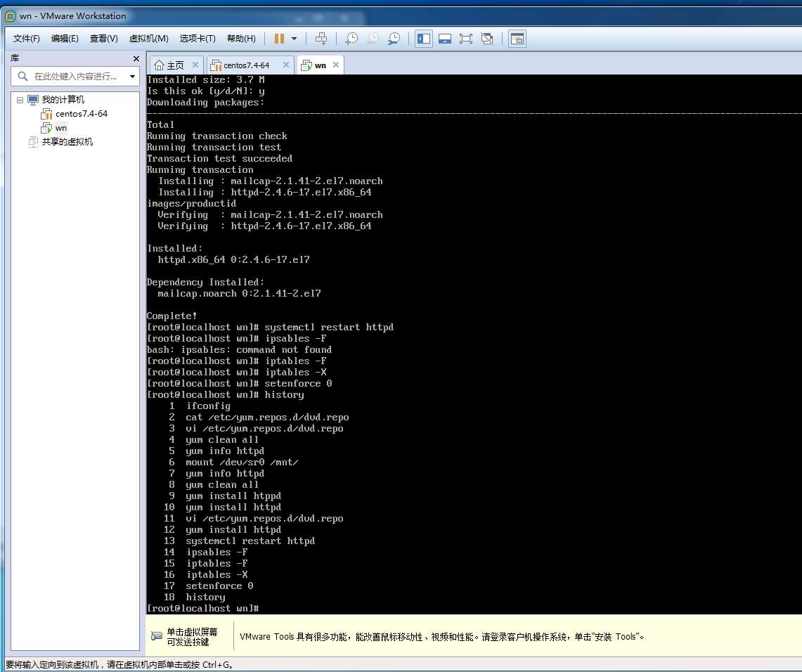Image resolution: width=802 pixels, height=672 pixels.
Task: Enter full screen mode
Action: coord(466,39)
